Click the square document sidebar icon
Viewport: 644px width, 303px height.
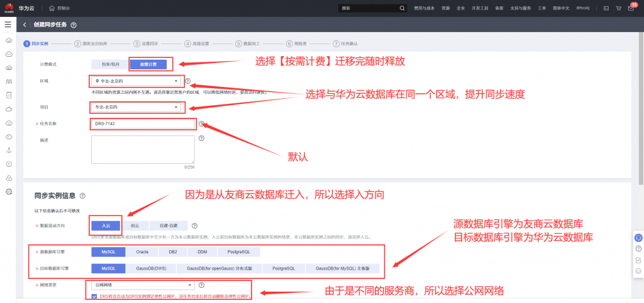9,95
